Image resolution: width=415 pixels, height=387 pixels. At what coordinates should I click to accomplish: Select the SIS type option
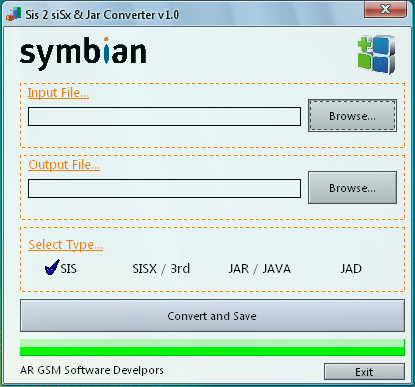[61, 268]
